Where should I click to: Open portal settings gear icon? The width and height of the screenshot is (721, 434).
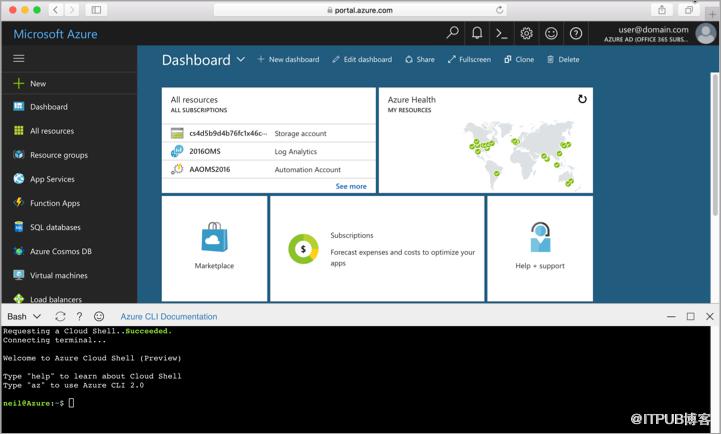[526, 33]
